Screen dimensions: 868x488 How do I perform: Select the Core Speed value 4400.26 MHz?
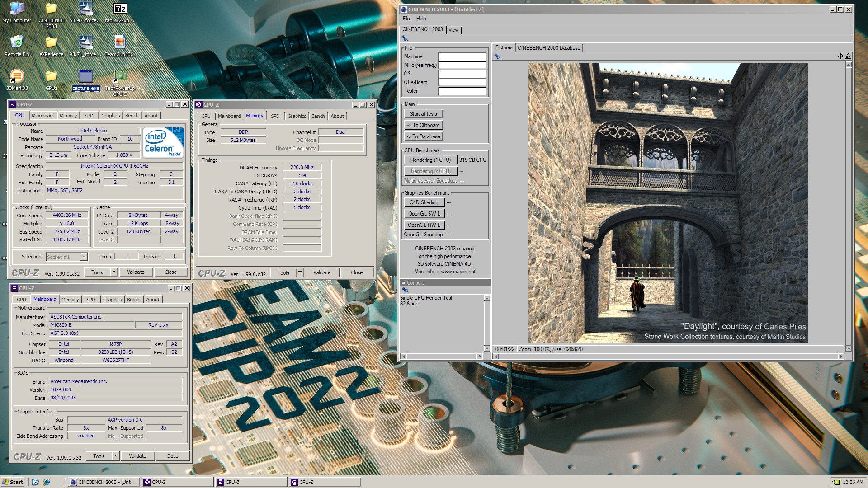click(x=67, y=216)
